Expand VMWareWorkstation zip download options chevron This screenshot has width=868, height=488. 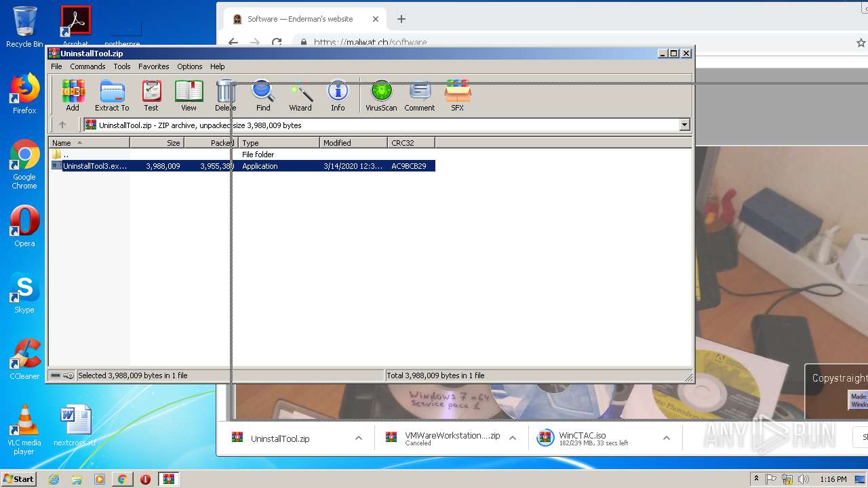513,439
